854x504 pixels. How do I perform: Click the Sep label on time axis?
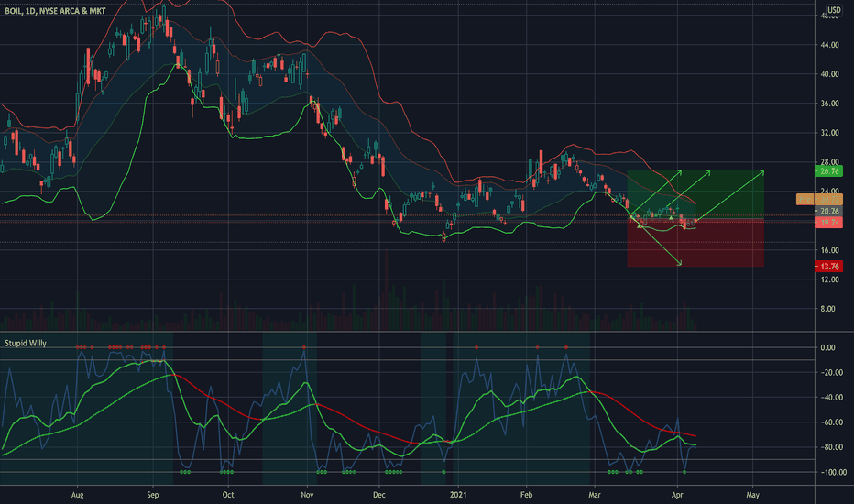click(152, 495)
